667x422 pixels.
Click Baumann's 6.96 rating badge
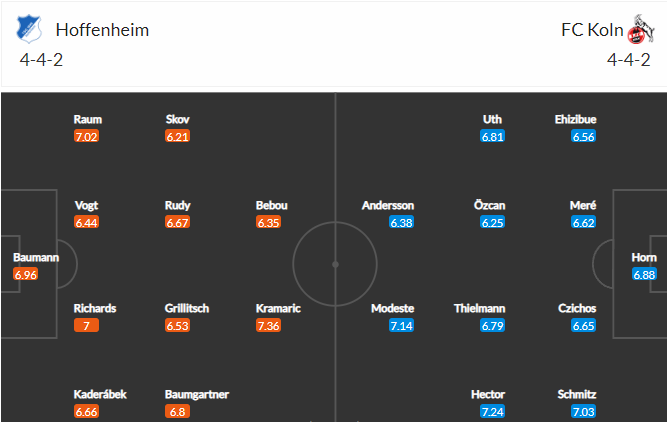tap(26, 274)
